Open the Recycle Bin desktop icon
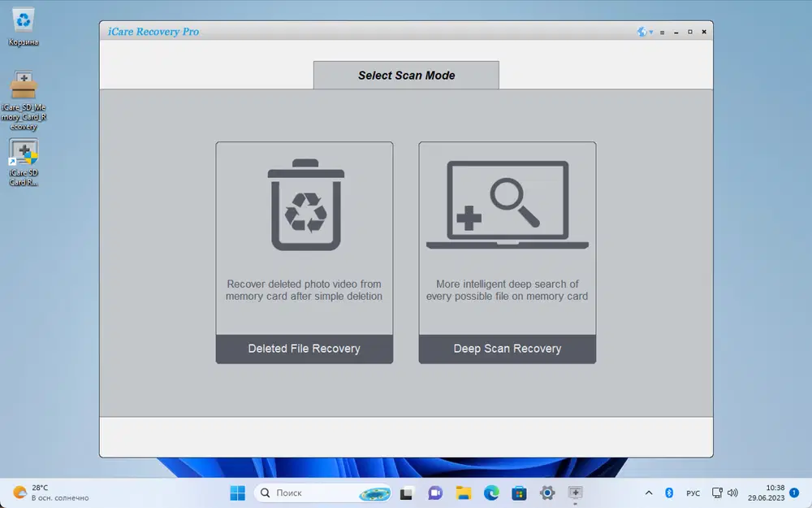Viewport: 812px width, 508px height. [24, 27]
